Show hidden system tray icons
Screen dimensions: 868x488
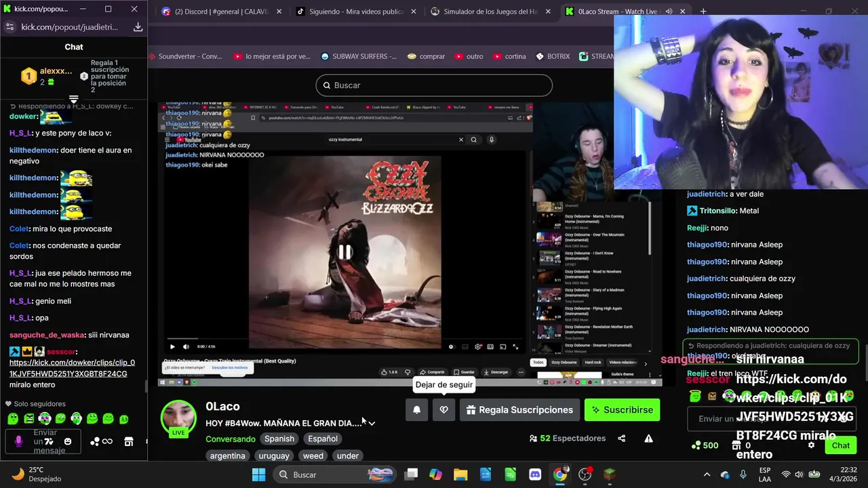pyautogui.click(x=707, y=474)
